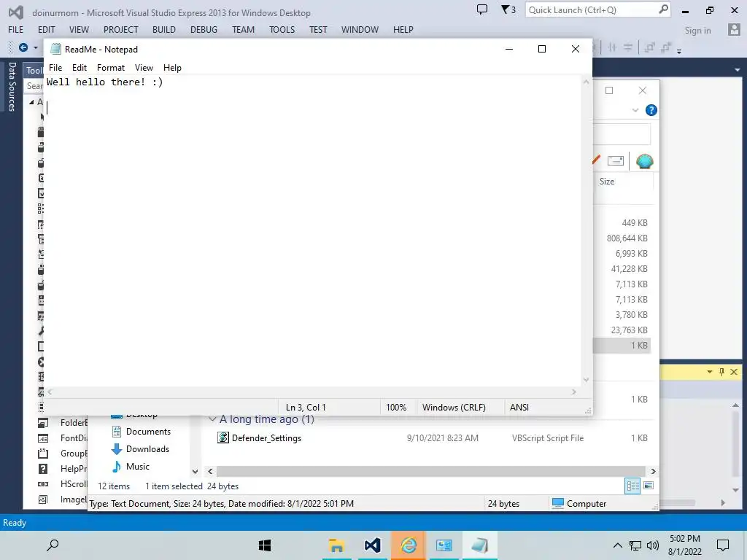The height and width of the screenshot is (560, 747).
Task: Switch Explorer to Large icons view
Action: coord(649,486)
